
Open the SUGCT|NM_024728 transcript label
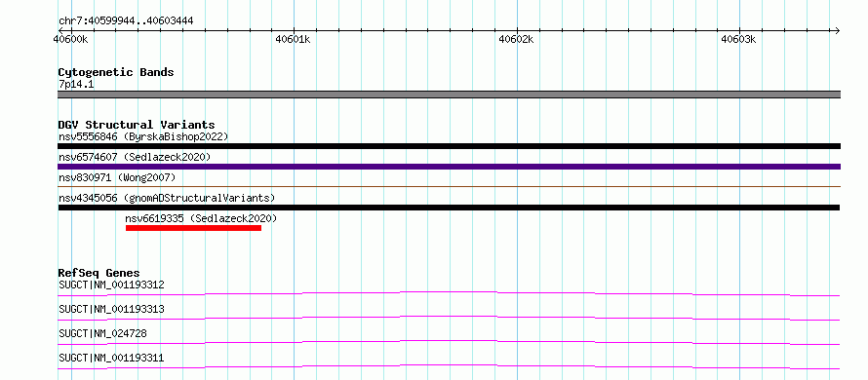[x=102, y=333]
